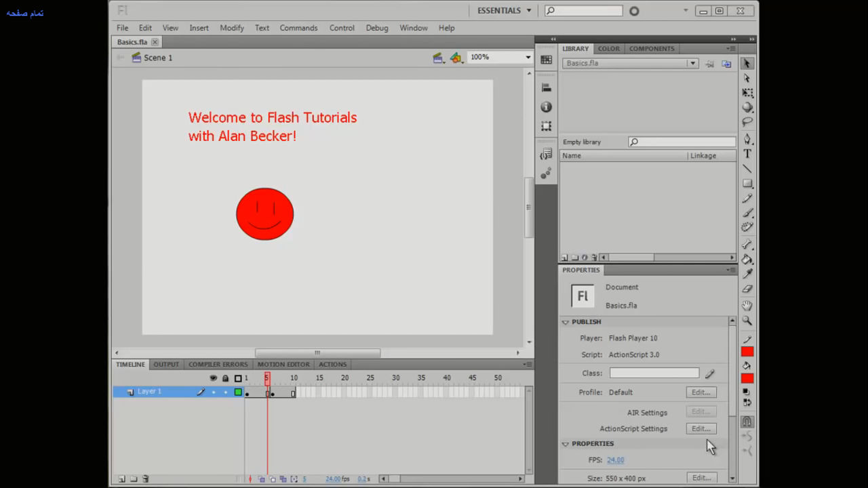Click Scene 1 breadcrumb
Image resolution: width=868 pixels, height=488 pixels.
158,58
